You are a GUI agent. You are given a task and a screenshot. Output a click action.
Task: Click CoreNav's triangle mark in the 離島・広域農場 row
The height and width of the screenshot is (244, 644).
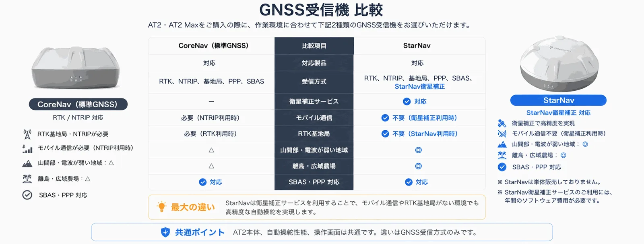coord(211,166)
